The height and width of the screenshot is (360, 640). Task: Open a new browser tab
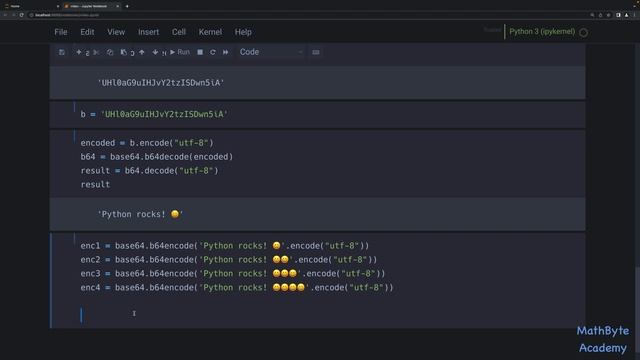click(x=127, y=6)
